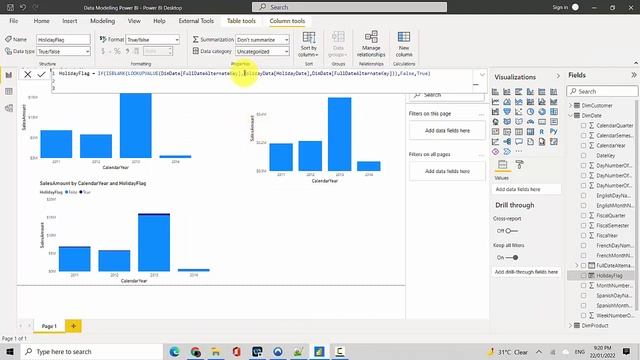Open the Fields well tab in Visualizations
The image size is (640, 360).
502,164
